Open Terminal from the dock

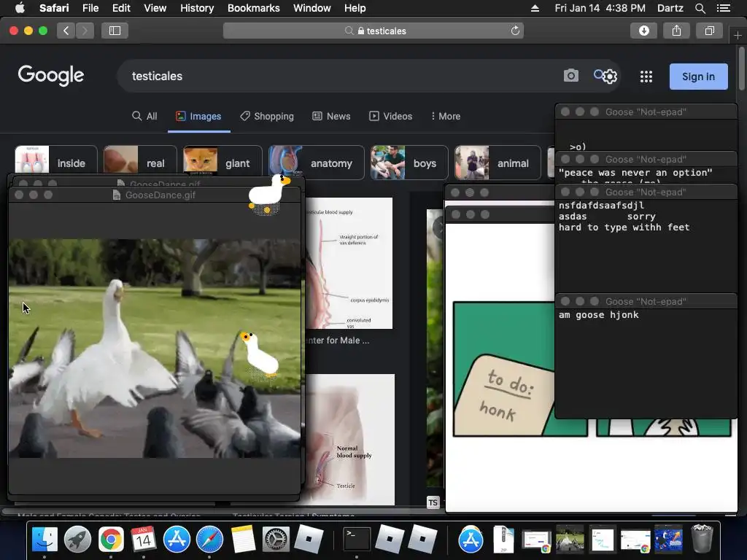pyautogui.click(x=357, y=540)
